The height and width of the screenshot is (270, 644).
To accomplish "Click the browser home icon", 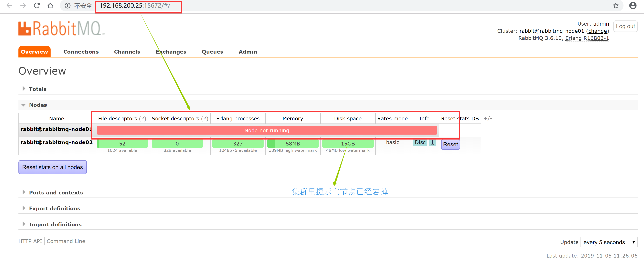I will click(x=51, y=5).
